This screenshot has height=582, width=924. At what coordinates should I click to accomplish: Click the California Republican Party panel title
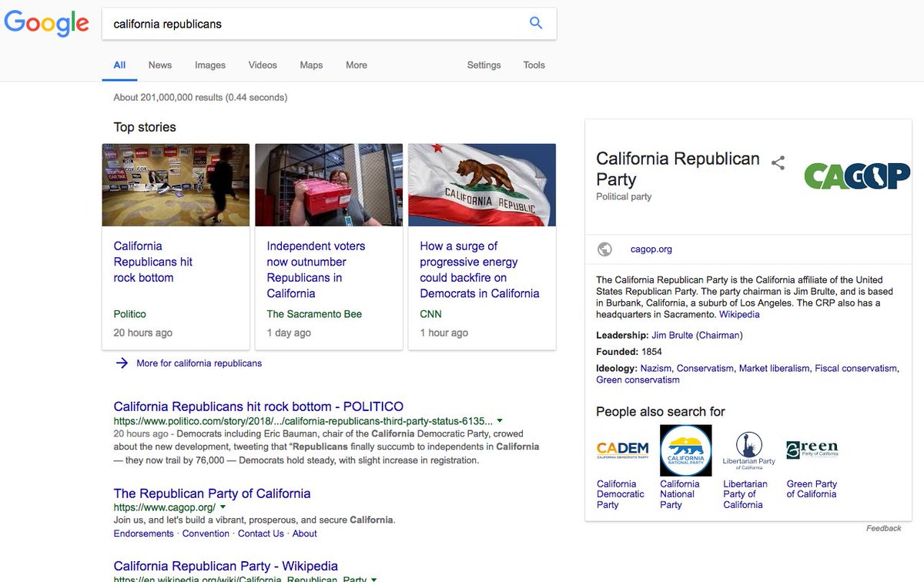678,169
